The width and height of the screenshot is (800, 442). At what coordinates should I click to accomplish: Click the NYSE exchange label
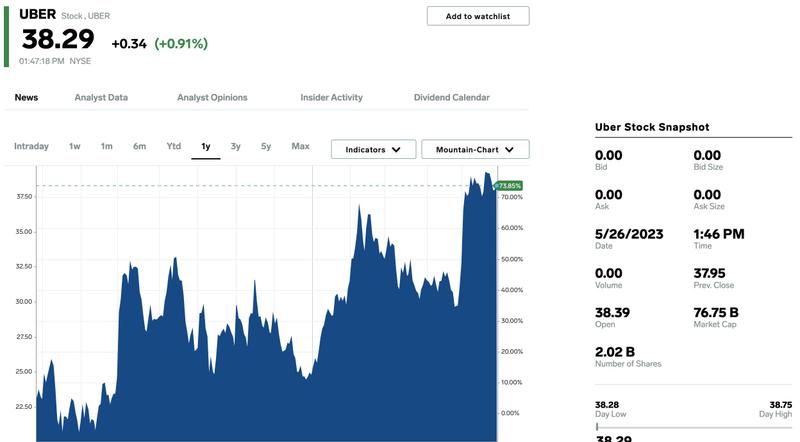point(80,61)
